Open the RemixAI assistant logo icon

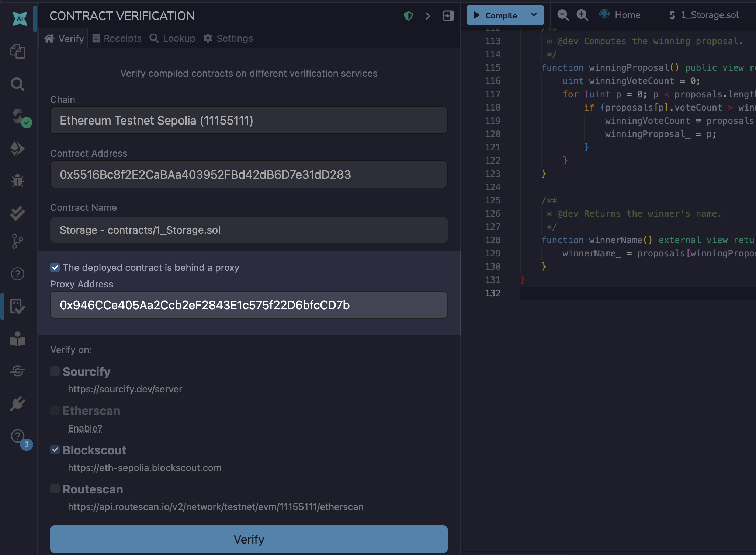[20, 18]
